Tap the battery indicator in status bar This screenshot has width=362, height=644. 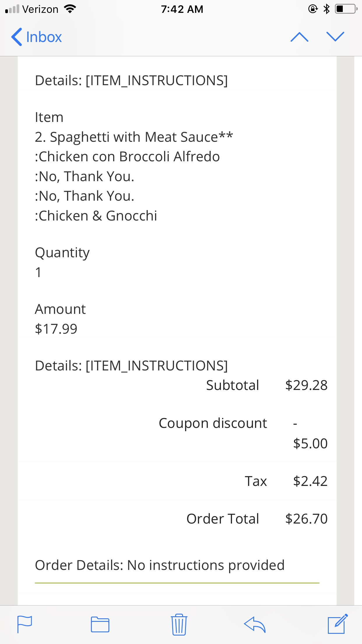coord(346,9)
